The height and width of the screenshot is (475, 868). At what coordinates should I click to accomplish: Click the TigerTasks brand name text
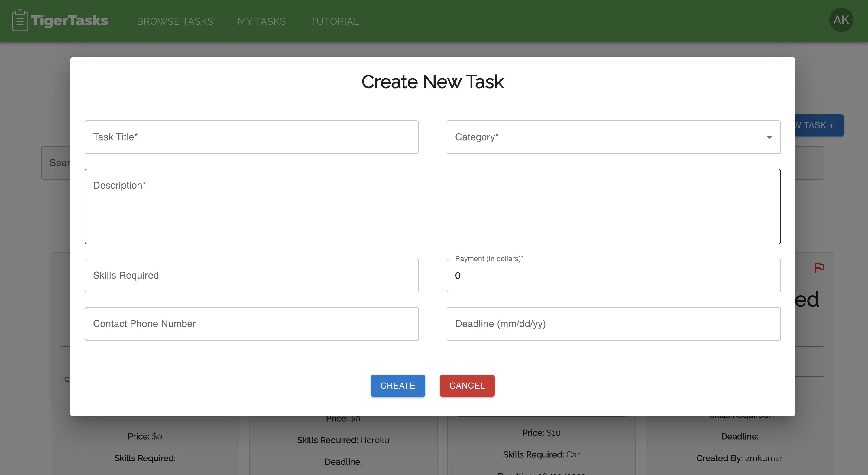[70, 21]
